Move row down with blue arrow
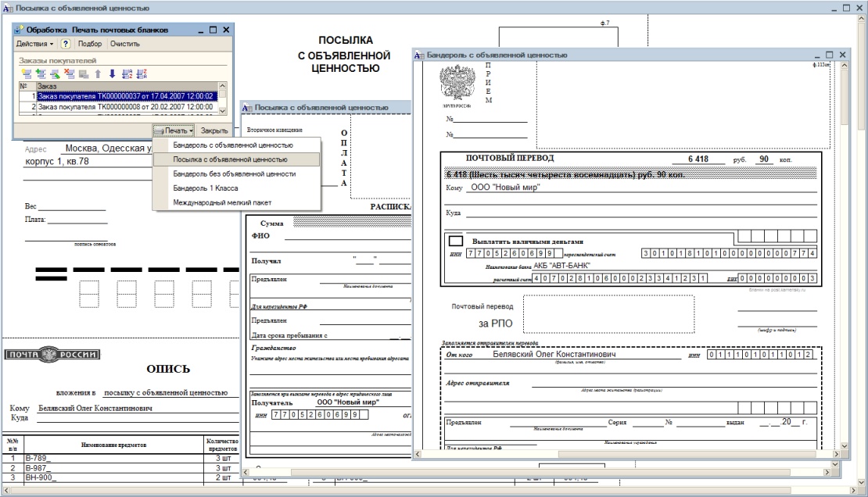The image size is (868, 497). point(112,73)
